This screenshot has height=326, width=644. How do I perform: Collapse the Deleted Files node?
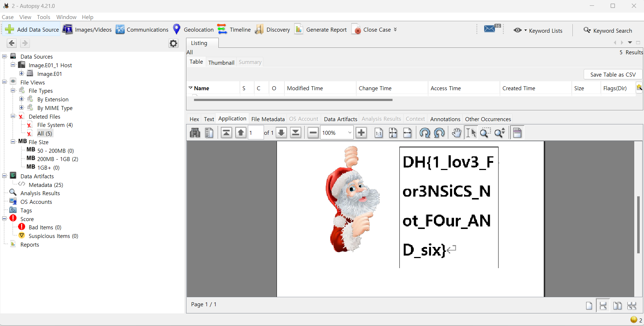tap(13, 116)
